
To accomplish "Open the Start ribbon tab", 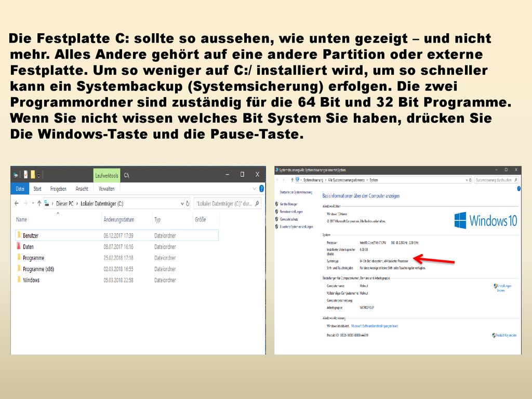I will [x=37, y=189].
